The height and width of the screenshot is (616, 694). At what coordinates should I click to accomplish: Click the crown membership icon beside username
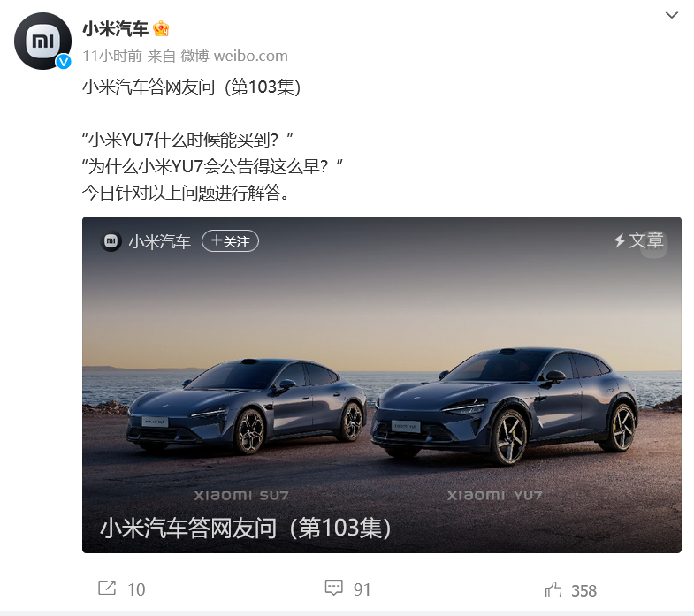pyautogui.click(x=161, y=29)
